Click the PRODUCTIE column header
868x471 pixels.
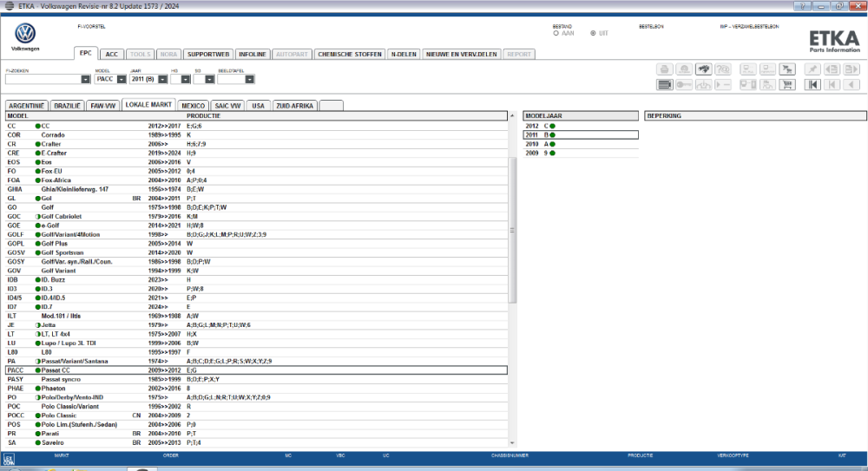click(204, 116)
